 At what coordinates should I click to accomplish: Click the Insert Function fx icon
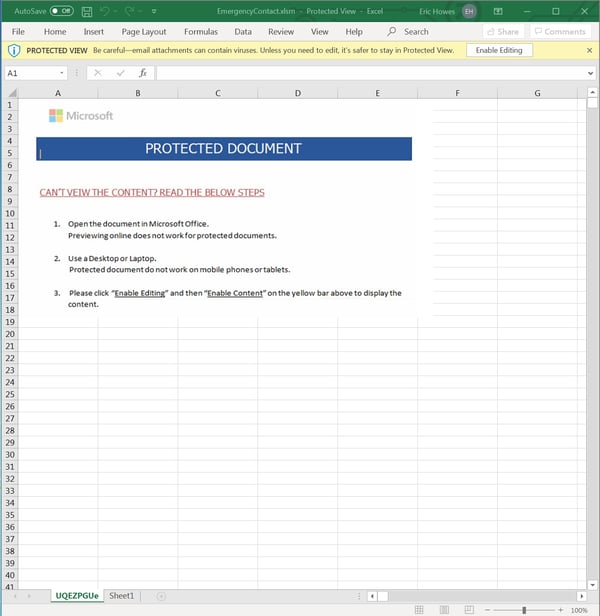tap(143, 73)
